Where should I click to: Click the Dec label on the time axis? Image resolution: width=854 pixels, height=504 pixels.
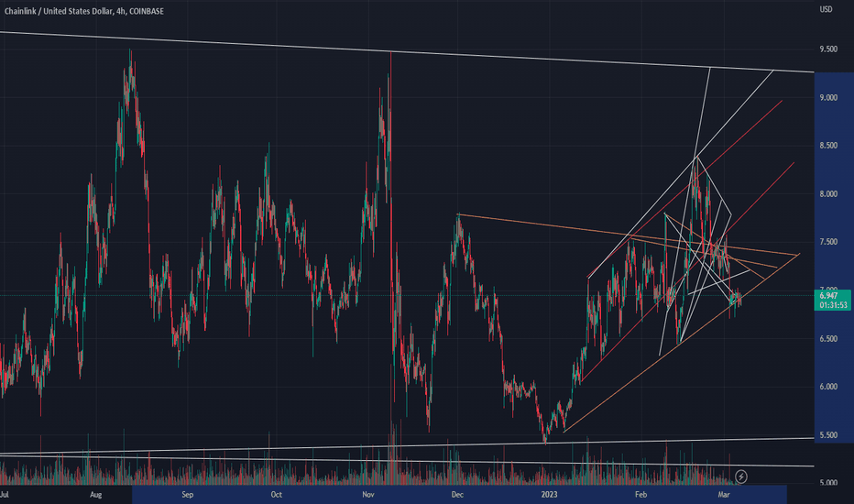click(x=457, y=495)
